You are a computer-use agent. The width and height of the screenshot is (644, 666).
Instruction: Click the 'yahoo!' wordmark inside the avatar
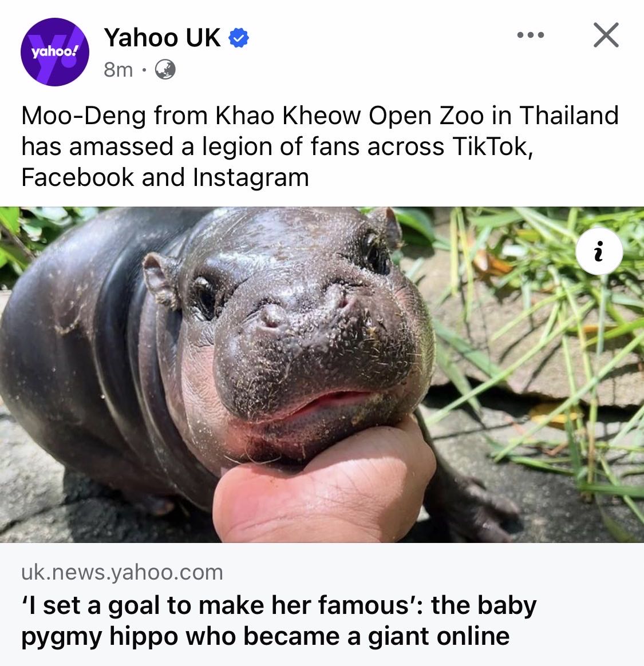tap(55, 51)
